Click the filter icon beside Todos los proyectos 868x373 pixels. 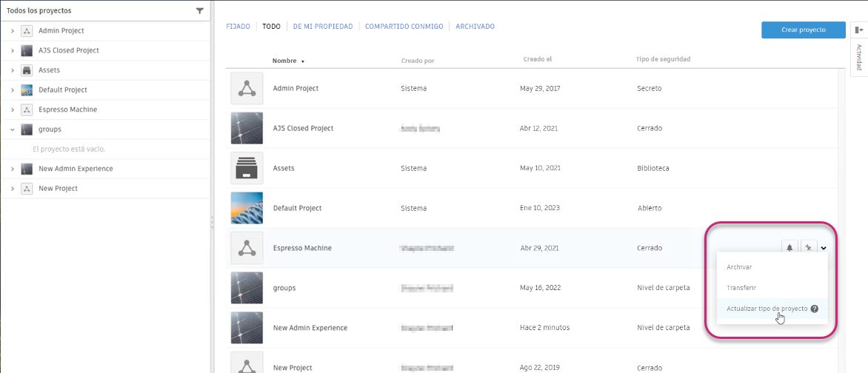pos(199,11)
